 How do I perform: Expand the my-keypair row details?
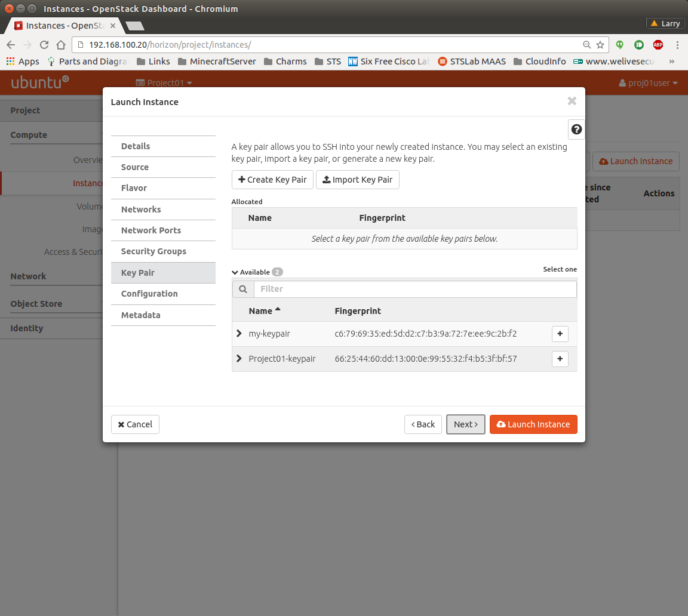coord(239,334)
